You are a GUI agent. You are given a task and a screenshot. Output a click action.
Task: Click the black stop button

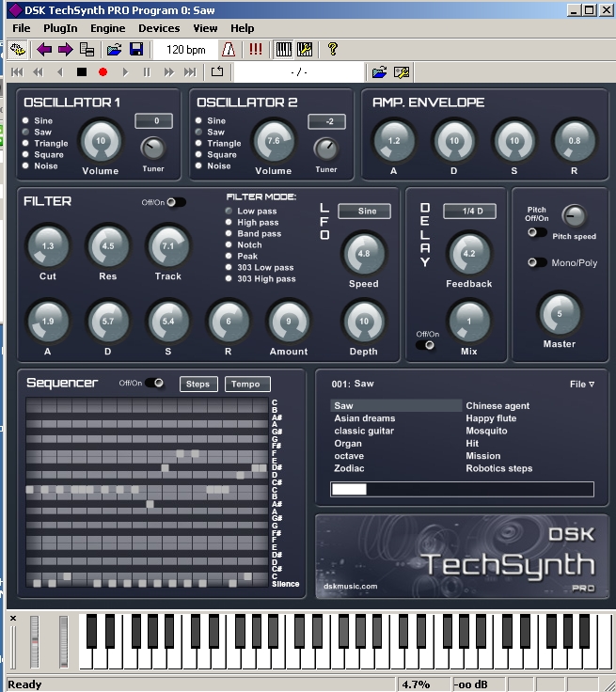[82, 72]
